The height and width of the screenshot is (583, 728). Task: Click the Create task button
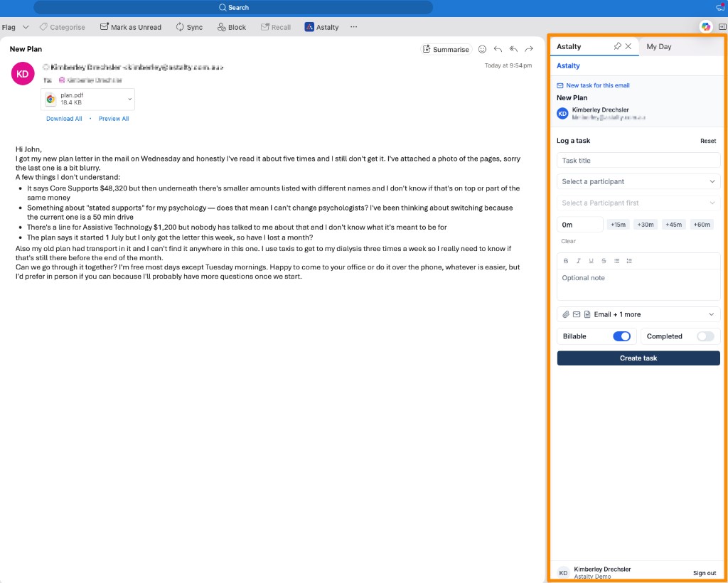pyautogui.click(x=638, y=358)
